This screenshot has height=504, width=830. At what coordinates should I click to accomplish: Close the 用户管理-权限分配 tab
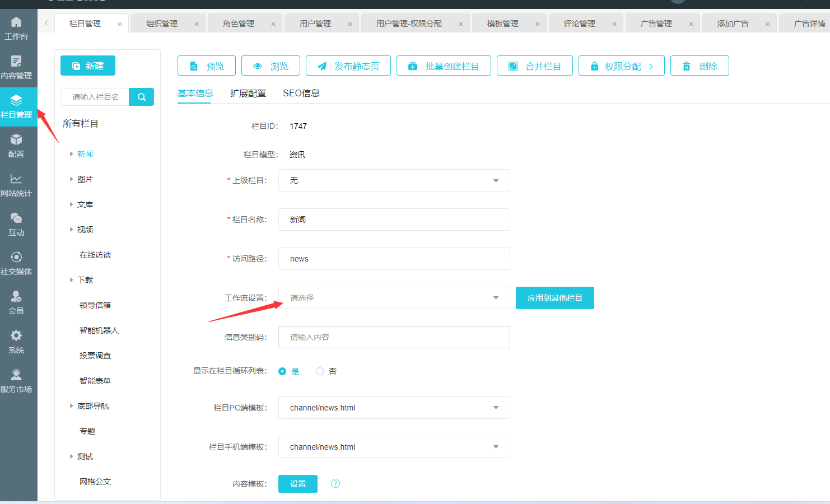coord(461,24)
